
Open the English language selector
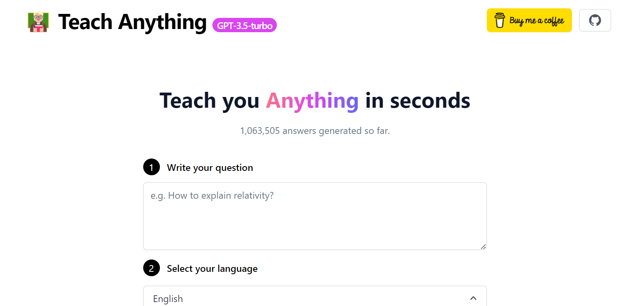[x=315, y=298]
